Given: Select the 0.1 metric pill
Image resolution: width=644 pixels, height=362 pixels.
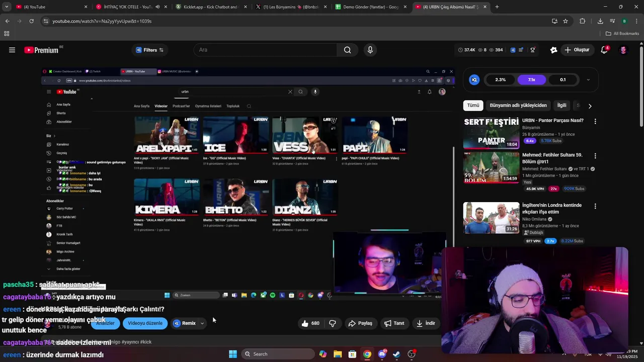Looking at the screenshot, I should 563,79.
